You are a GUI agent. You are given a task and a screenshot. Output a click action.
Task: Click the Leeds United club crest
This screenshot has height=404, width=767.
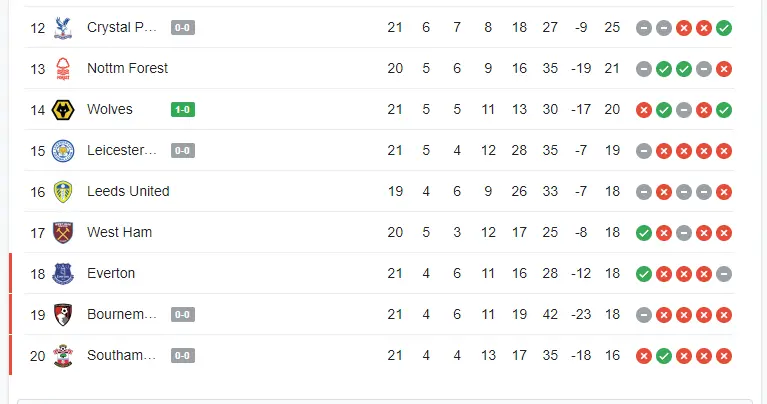coord(64,191)
